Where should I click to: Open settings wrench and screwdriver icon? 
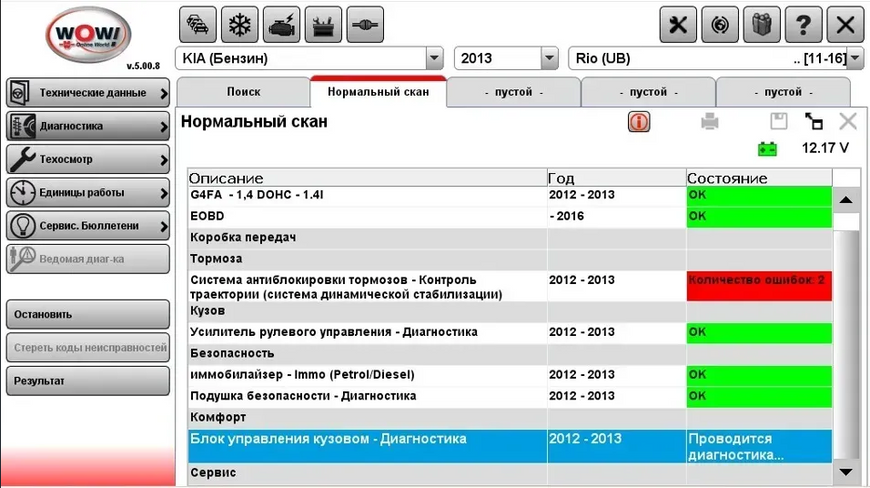click(x=678, y=25)
